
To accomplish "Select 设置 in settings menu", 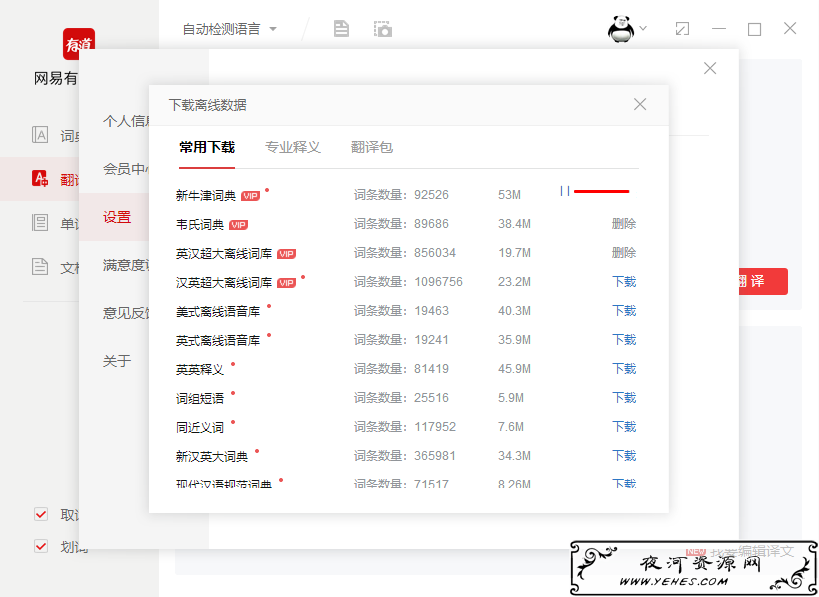I will 117,217.
